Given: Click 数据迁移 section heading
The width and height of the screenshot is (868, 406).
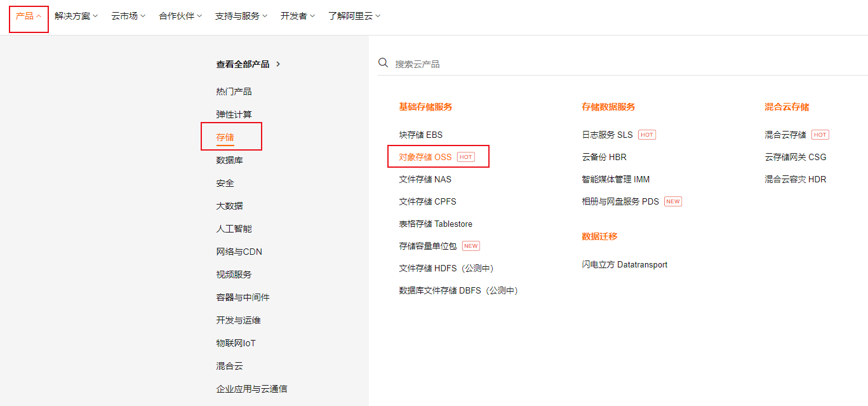Looking at the screenshot, I should click(x=599, y=236).
